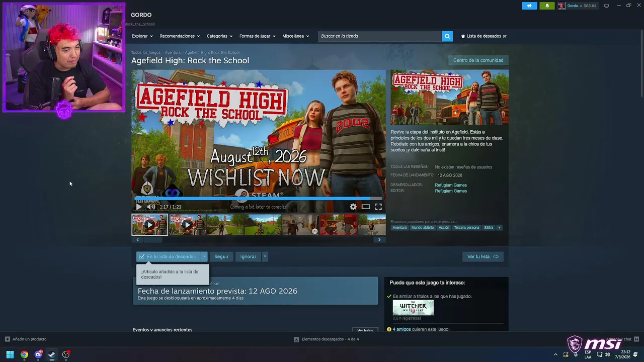
Task: Focus the Buscar en la tienda field
Action: (380, 36)
